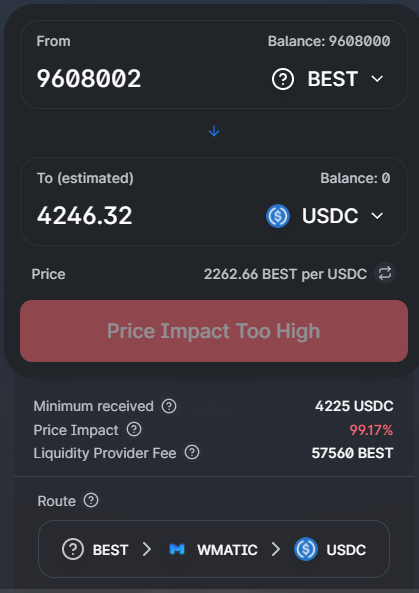419x593 pixels.
Task: Toggle the price inversion icon
Action: [x=385, y=273]
